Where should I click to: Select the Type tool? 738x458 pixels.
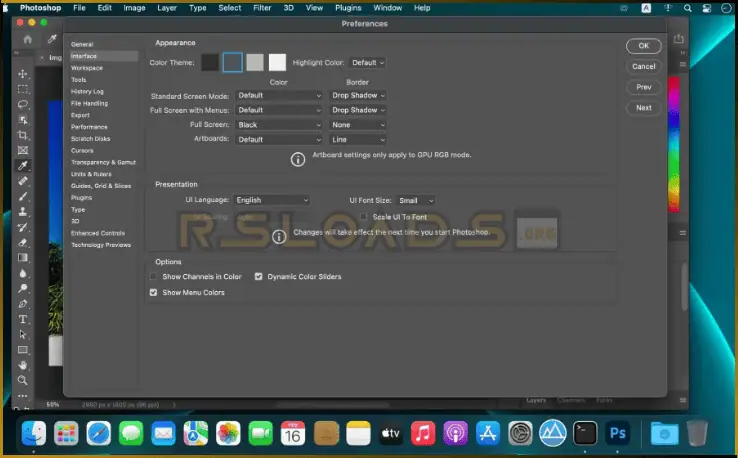(23, 319)
